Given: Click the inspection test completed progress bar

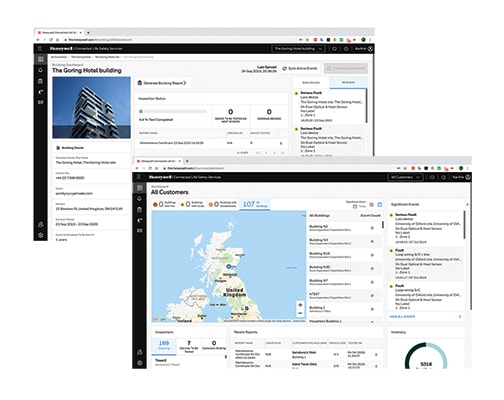Looking at the screenshot, I should (173, 111).
